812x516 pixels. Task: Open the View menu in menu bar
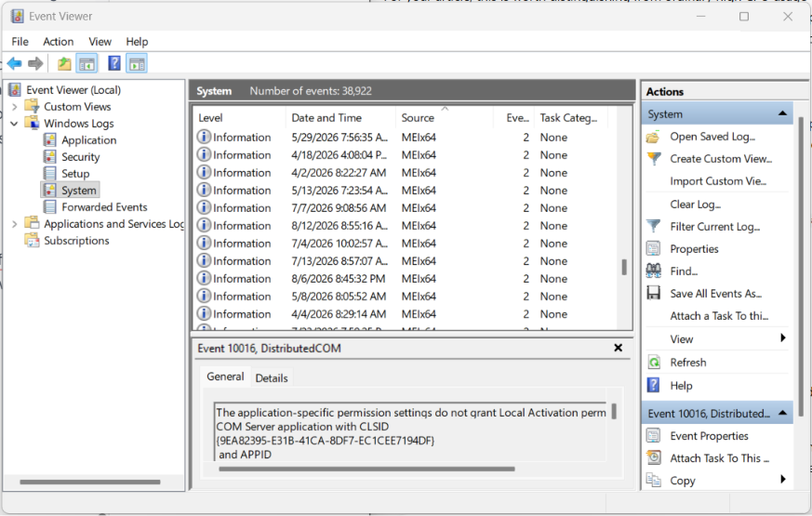coord(100,42)
